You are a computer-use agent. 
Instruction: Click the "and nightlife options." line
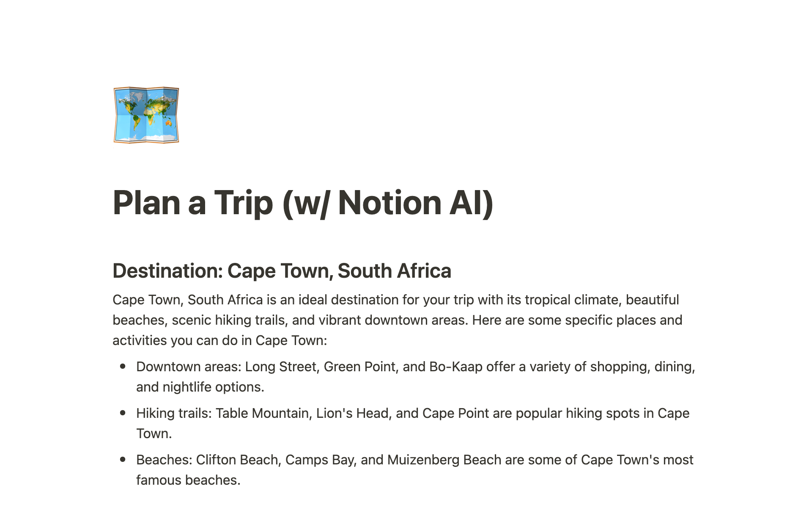click(x=200, y=387)
